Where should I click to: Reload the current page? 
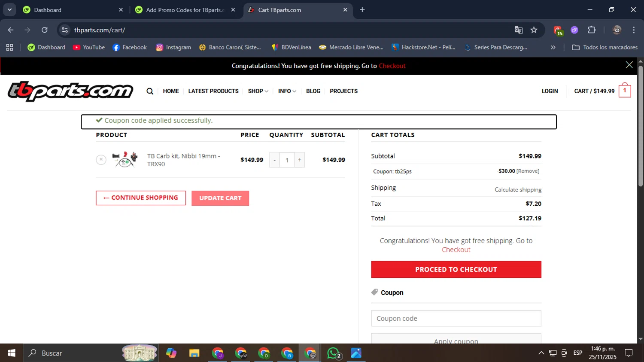click(x=44, y=30)
